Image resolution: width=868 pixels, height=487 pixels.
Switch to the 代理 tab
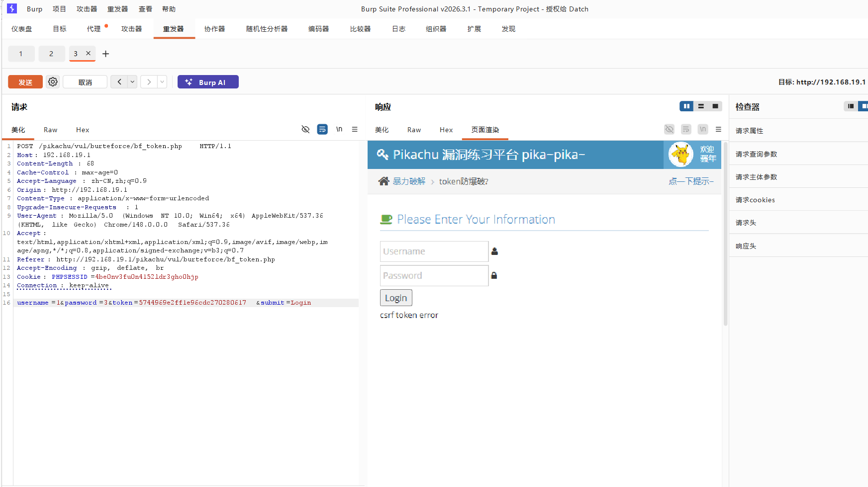click(94, 29)
